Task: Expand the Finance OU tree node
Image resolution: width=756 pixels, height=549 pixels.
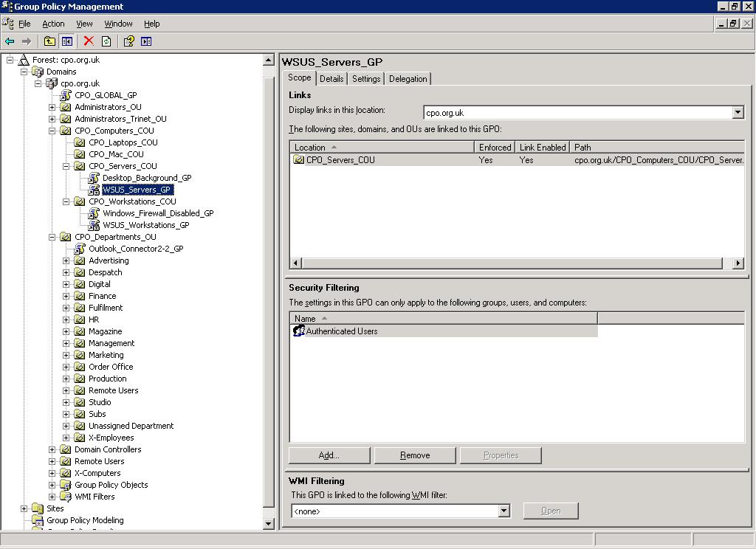Action: (x=66, y=296)
